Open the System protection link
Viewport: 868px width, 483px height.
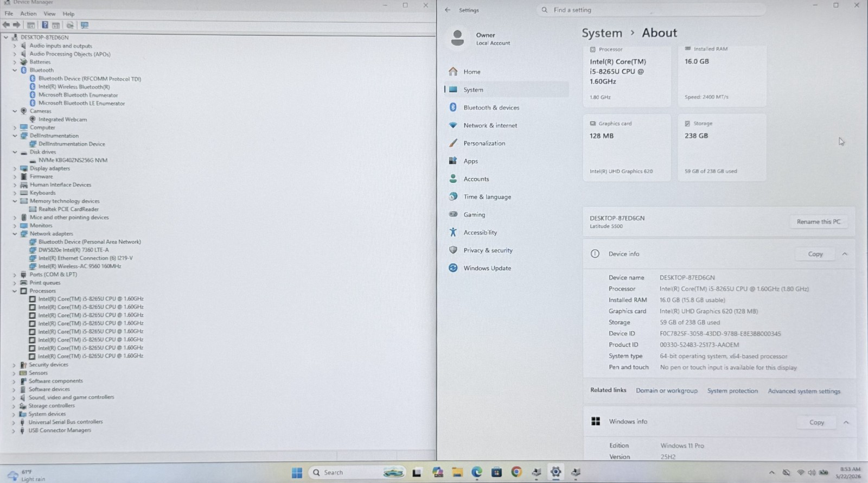coord(732,391)
